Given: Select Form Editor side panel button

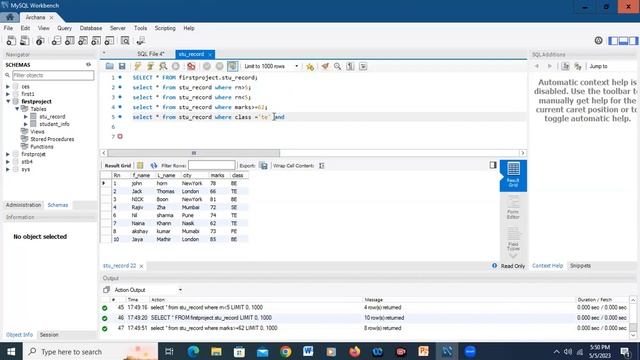Looking at the screenshot, I should click(513, 208).
